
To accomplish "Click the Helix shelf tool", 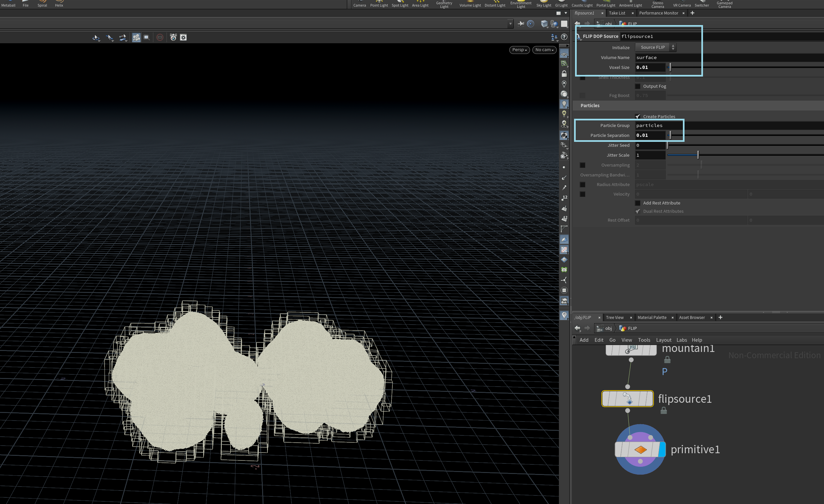I will click(x=59, y=4).
